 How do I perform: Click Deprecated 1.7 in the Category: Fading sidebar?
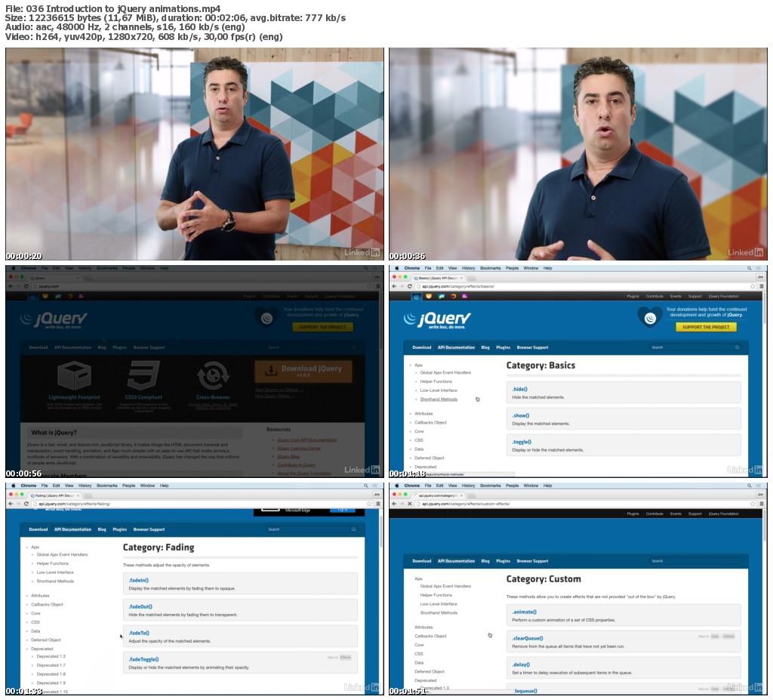51,665
